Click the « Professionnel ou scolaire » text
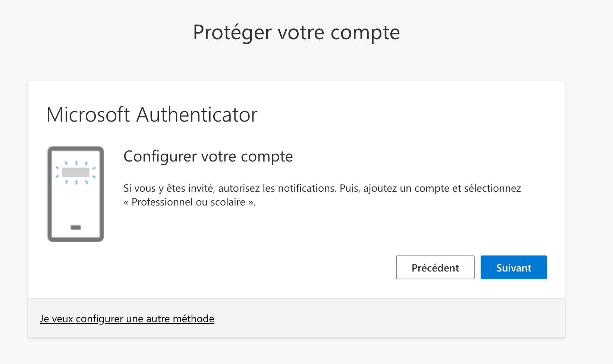Screen dimensions: 613x364 pos(189,202)
